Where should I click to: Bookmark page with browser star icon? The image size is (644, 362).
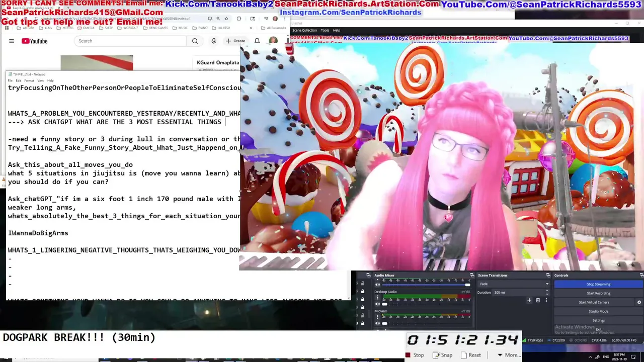point(226,19)
